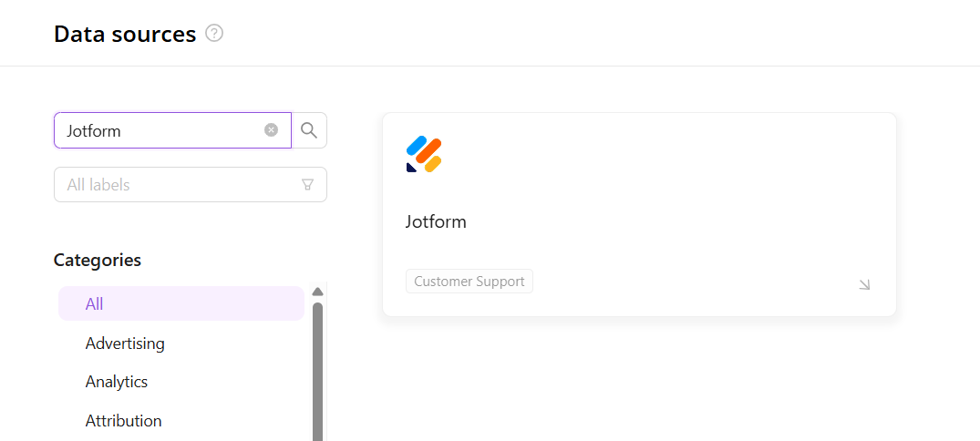Choose the Advertising category

(x=125, y=344)
